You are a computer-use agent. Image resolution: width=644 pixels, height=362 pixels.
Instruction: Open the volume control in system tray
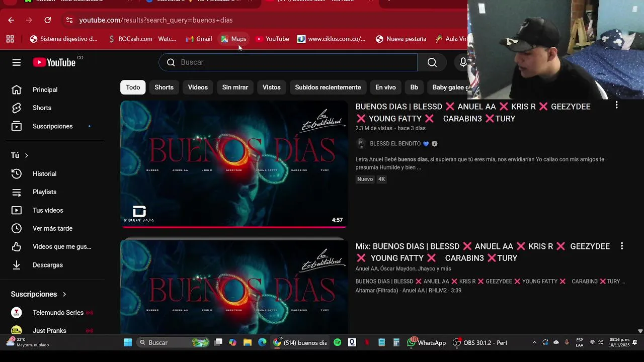pyautogui.click(x=600, y=342)
